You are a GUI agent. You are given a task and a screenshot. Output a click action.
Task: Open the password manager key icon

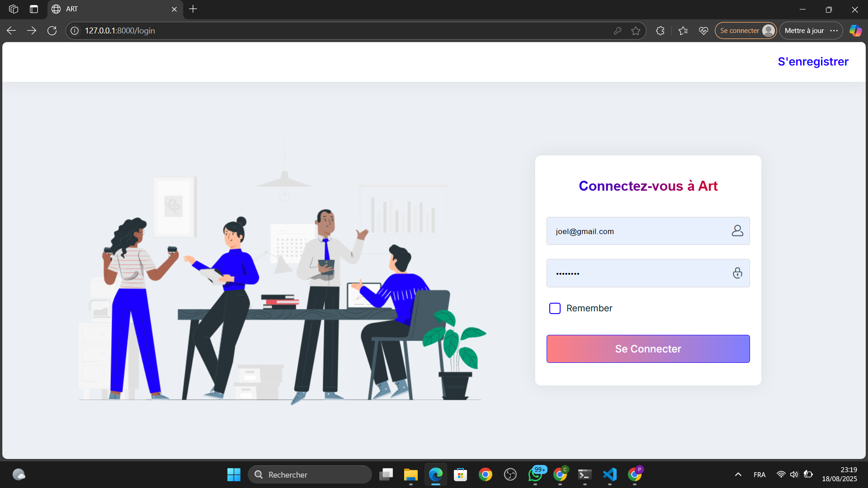coord(618,31)
